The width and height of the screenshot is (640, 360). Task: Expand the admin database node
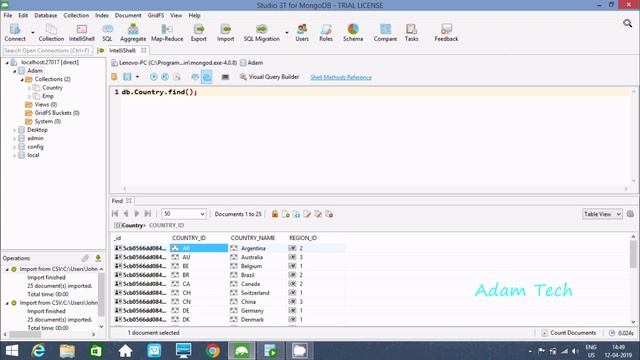(x=15, y=138)
